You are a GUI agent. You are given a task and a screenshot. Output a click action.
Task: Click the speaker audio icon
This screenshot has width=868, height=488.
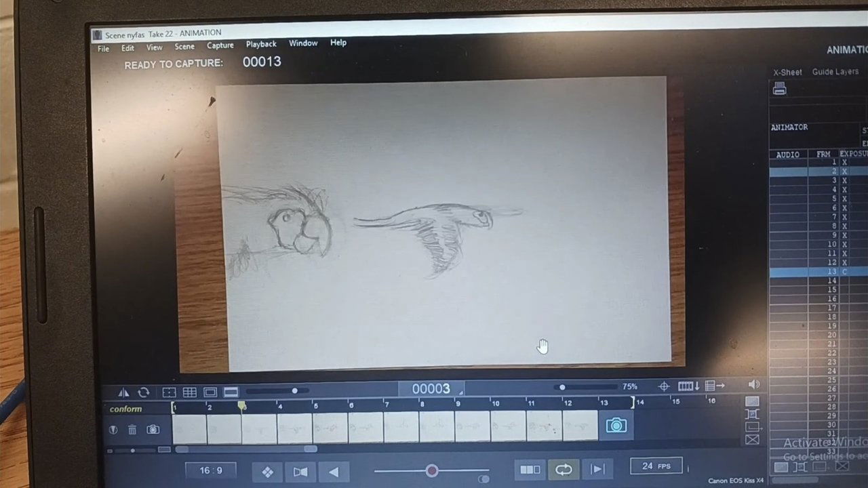pos(753,385)
